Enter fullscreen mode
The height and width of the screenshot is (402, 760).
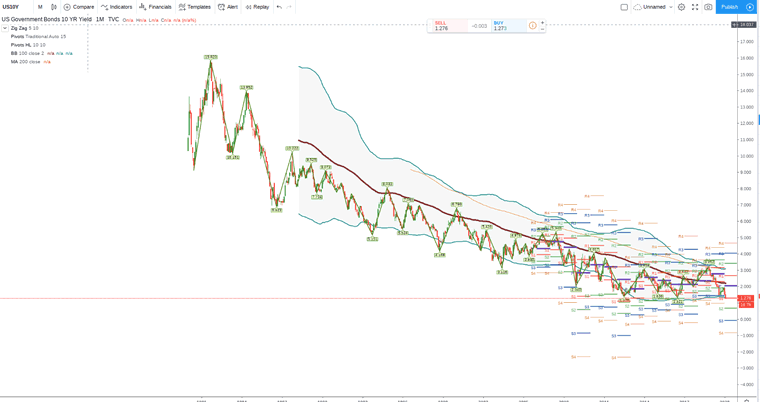point(695,7)
